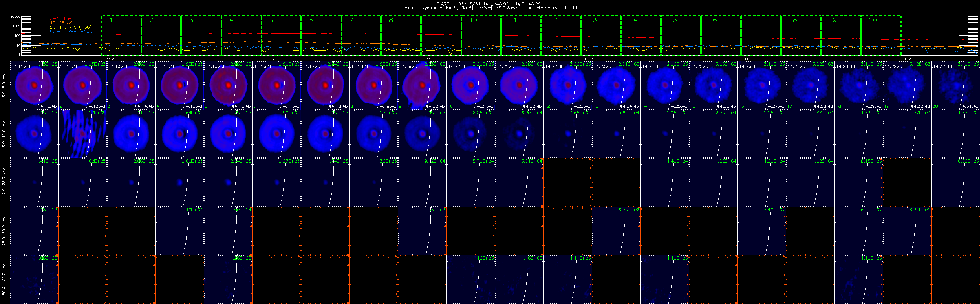
Task: Open the 6.0-12.0 keV image labeled 3.69E+04
Action: click(616, 134)
